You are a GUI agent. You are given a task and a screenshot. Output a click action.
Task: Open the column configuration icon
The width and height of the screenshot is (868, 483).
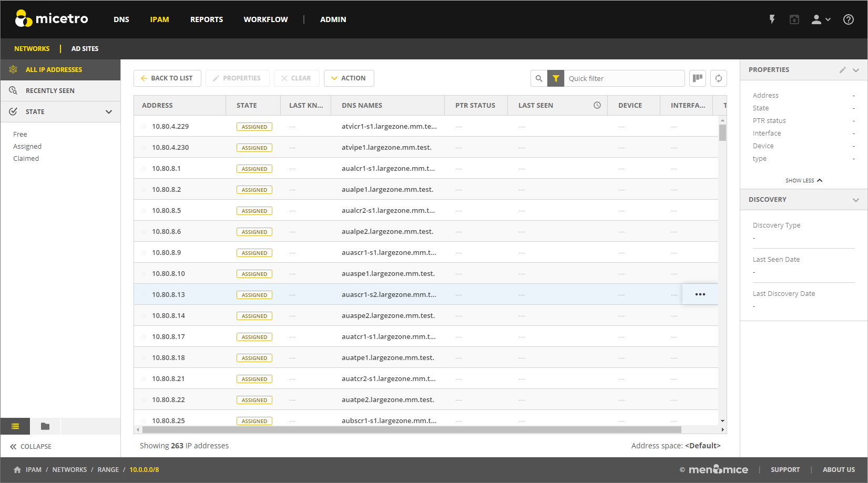698,78
